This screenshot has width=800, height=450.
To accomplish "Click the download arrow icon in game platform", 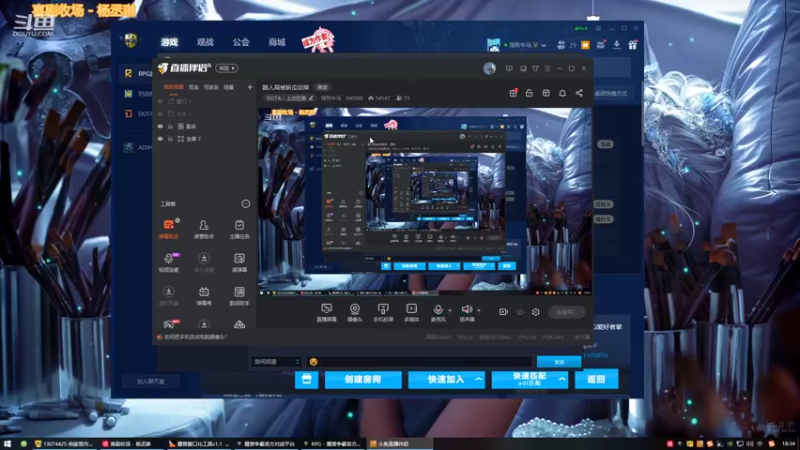I will pos(616,45).
